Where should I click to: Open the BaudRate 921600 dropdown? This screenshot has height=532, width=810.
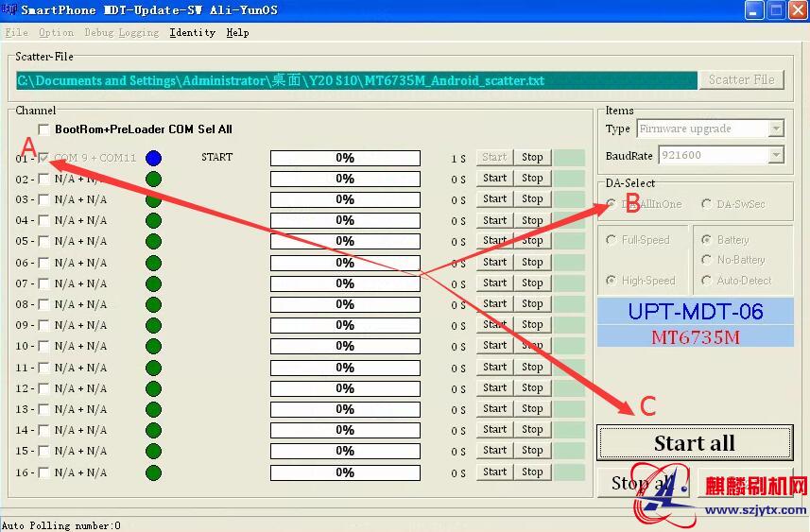(775, 155)
